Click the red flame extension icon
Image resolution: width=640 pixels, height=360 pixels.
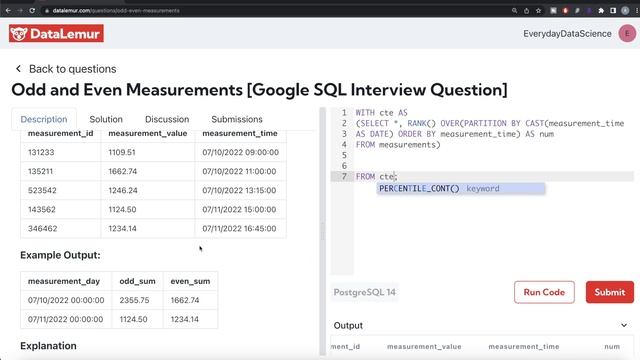(x=565, y=11)
